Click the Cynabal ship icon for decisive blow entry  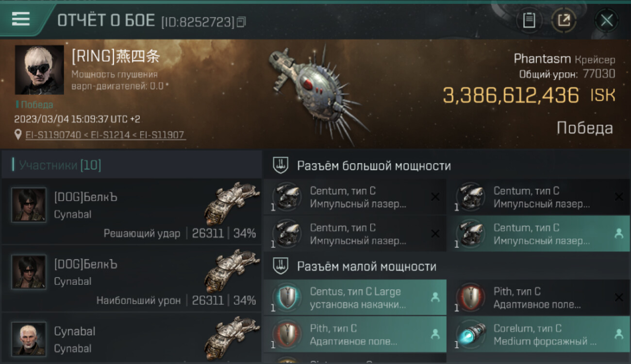[229, 204]
